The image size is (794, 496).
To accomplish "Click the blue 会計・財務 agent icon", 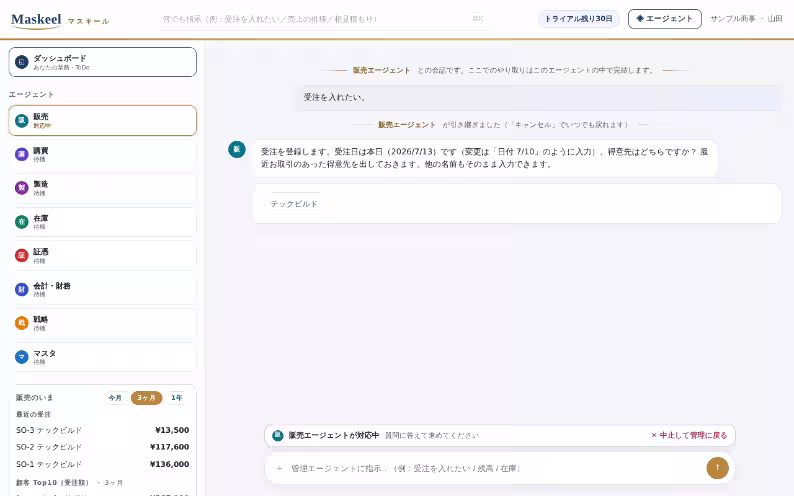I will 21,290.
